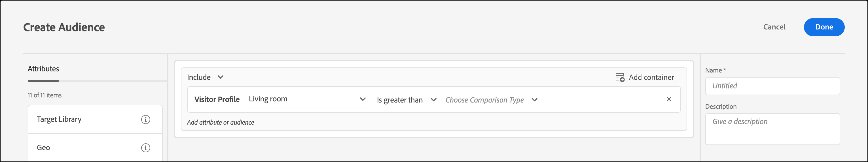868x162 pixels.
Task: Open the Include rule type dropdown label
Action: (x=199, y=77)
